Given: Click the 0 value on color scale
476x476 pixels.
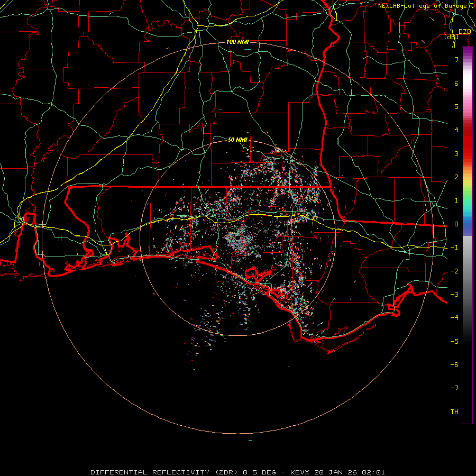Looking at the screenshot, I should (456, 224).
